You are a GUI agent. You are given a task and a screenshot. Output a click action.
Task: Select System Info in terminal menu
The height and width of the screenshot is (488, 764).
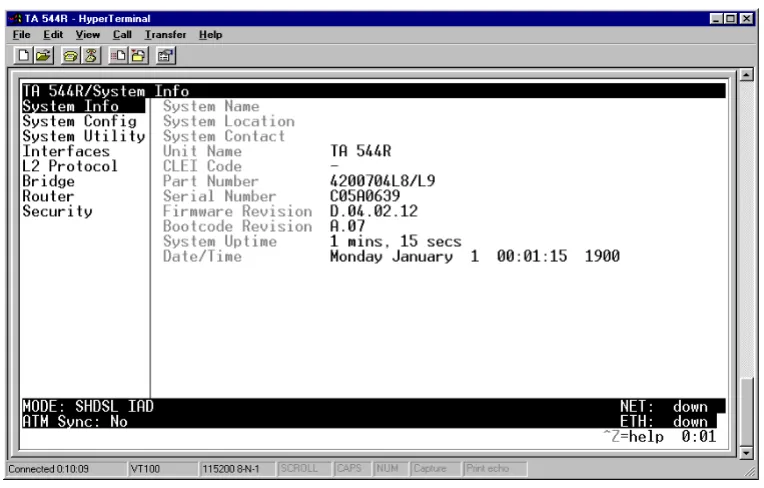[83, 106]
